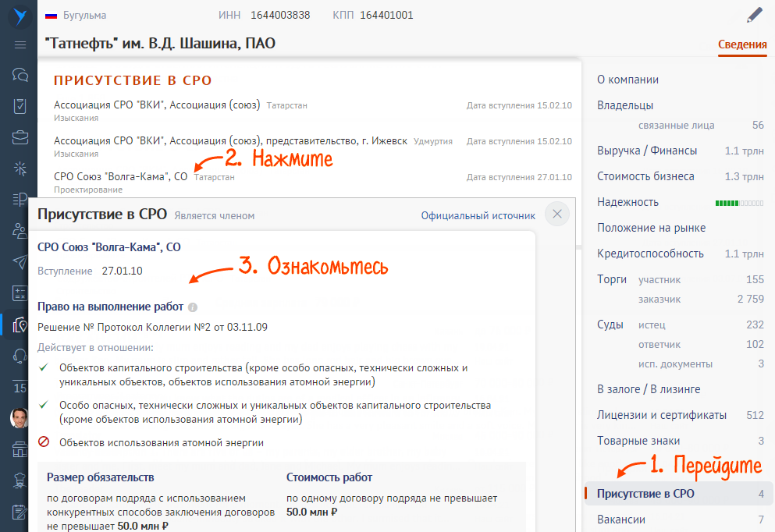
Task: Open исп. документы 3 entry
Action: tap(701, 364)
